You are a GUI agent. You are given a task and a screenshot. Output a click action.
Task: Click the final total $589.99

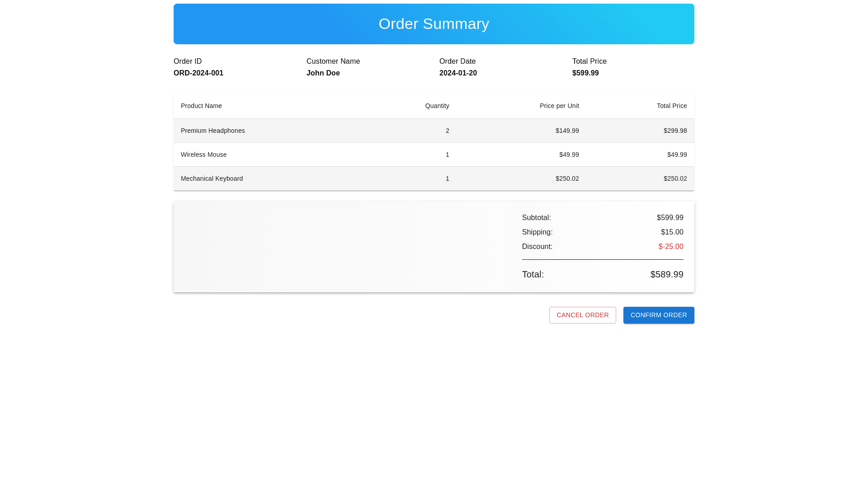click(x=666, y=274)
